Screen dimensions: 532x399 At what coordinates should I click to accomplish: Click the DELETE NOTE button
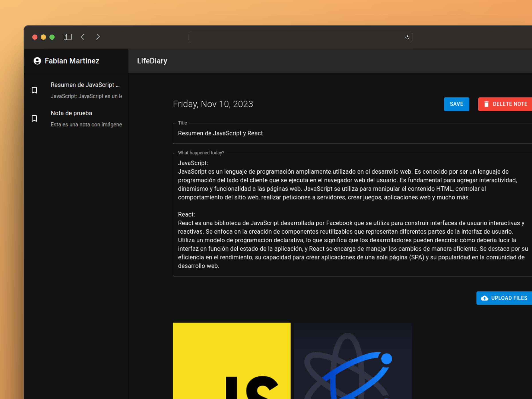(505, 104)
